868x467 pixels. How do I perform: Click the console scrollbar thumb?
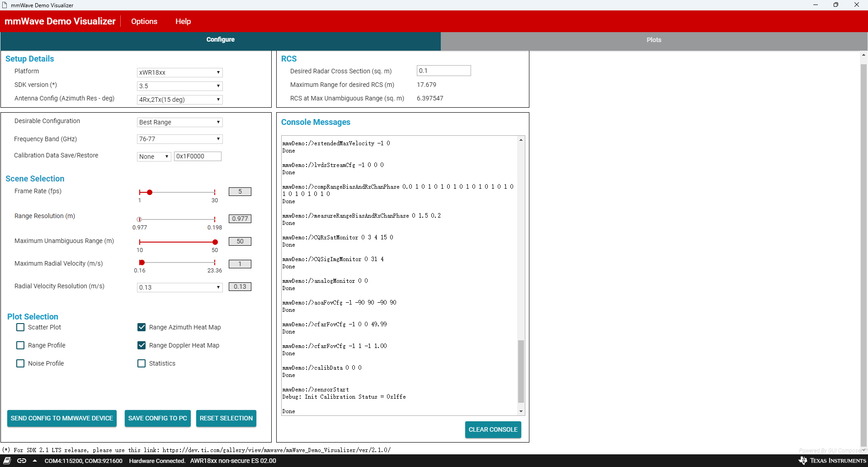pos(521,372)
